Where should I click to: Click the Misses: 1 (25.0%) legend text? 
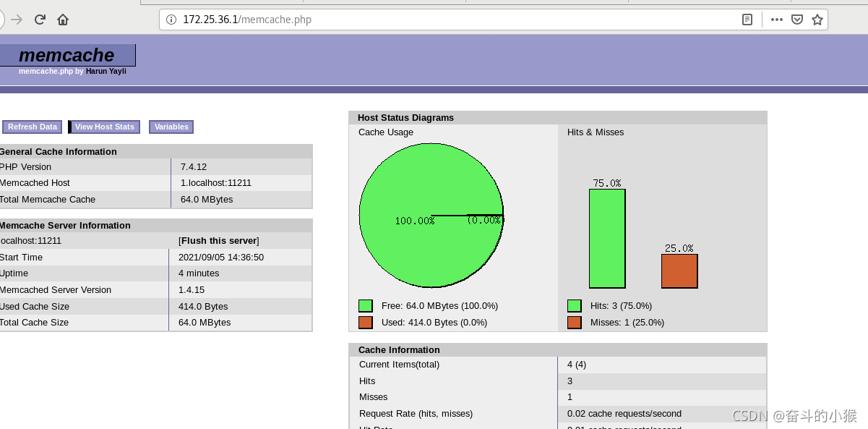pyautogui.click(x=627, y=323)
